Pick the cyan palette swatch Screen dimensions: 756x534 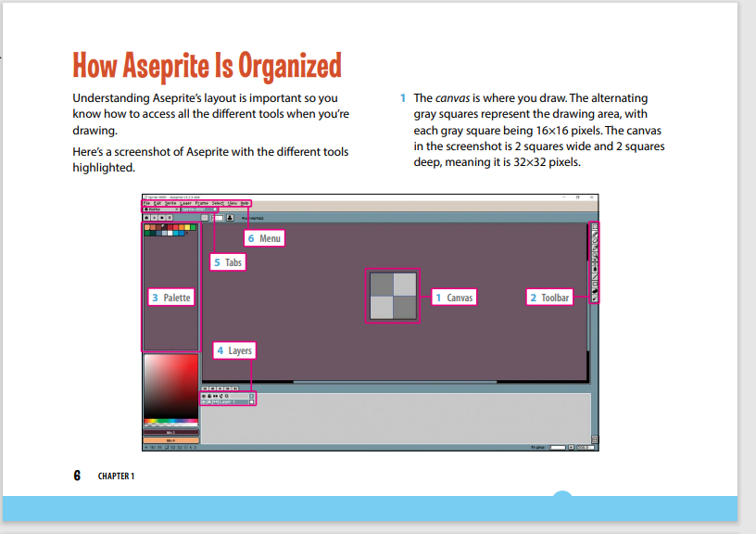click(x=175, y=233)
